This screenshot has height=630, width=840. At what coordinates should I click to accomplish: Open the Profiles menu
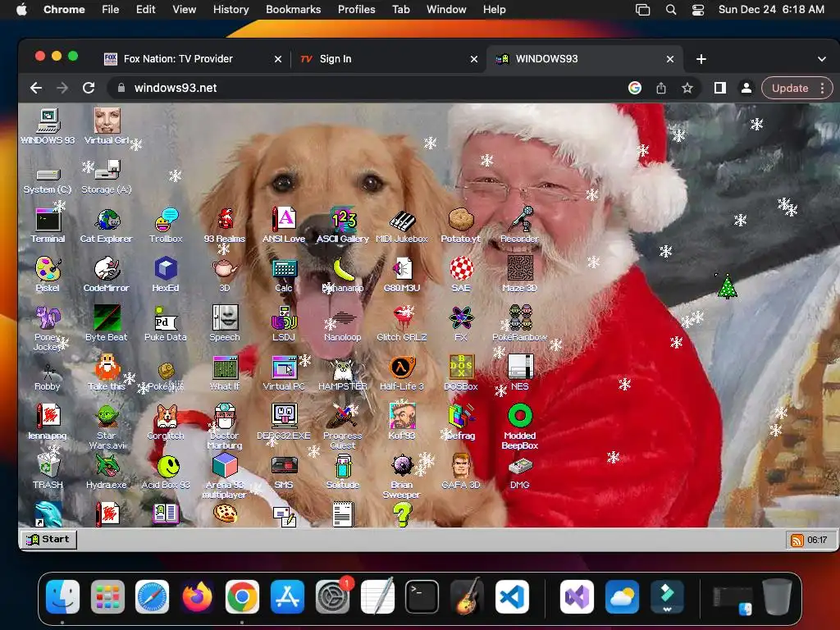[x=356, y=10]
